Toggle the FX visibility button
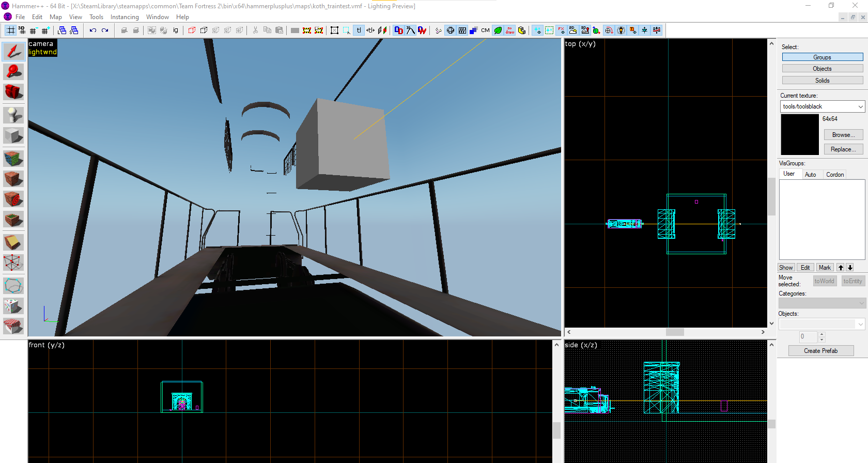The width and height of the screenshot is (868, 463). tap(561, 30)
